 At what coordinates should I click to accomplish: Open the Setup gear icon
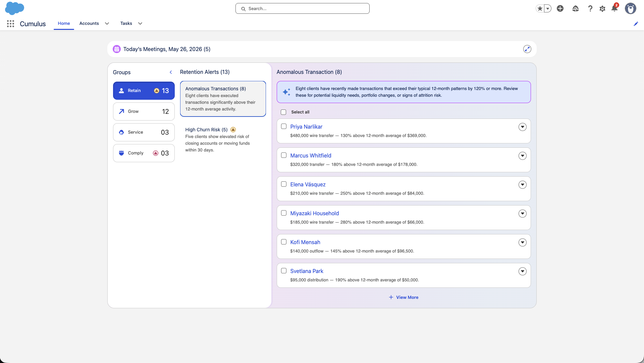click(x=602, y=9)
